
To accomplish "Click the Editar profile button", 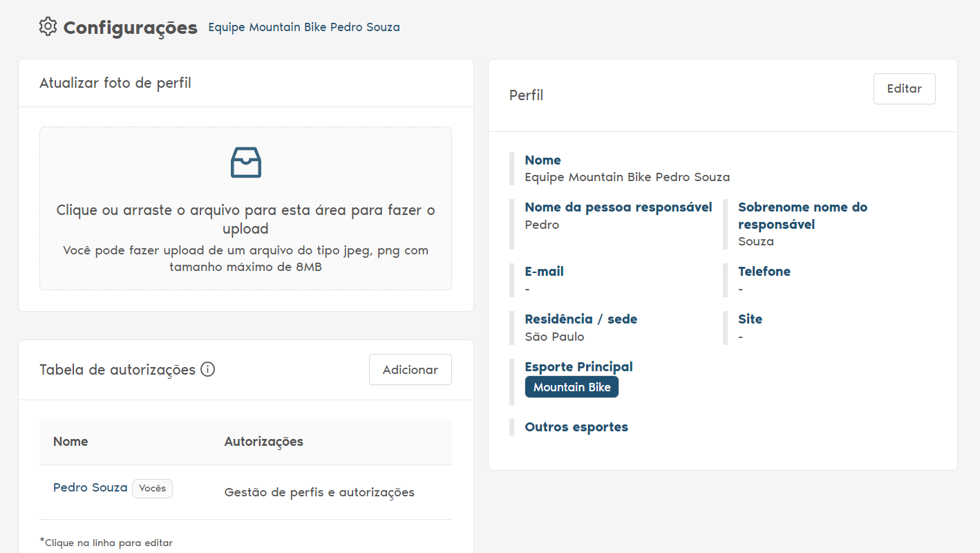I will coord(904,89).
